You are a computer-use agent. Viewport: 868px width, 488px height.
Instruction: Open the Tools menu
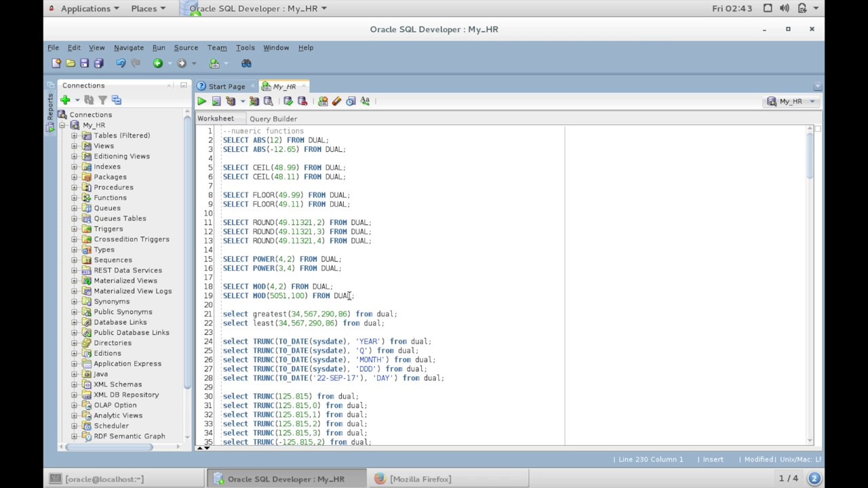(245, 47)
